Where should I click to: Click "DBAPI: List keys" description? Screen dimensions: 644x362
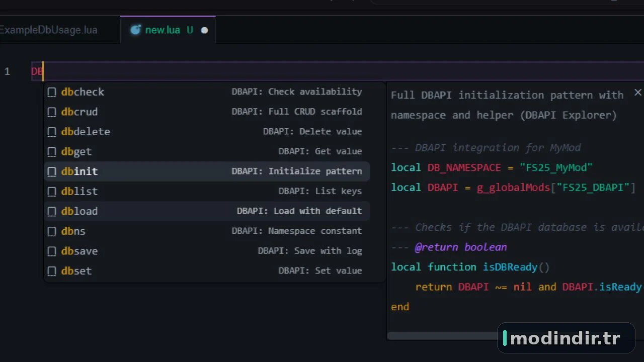pyautogui.click(x=320, y=191)
